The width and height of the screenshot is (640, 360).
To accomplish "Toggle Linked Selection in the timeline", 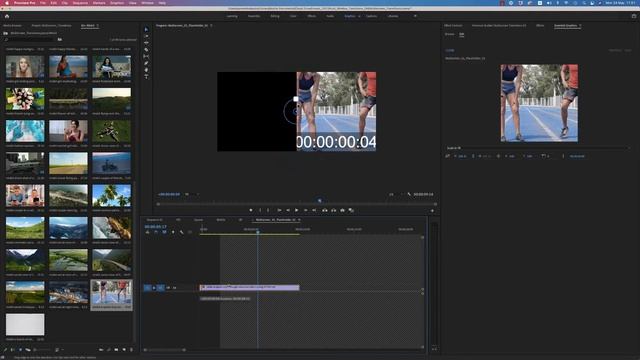I will (164, 232).
